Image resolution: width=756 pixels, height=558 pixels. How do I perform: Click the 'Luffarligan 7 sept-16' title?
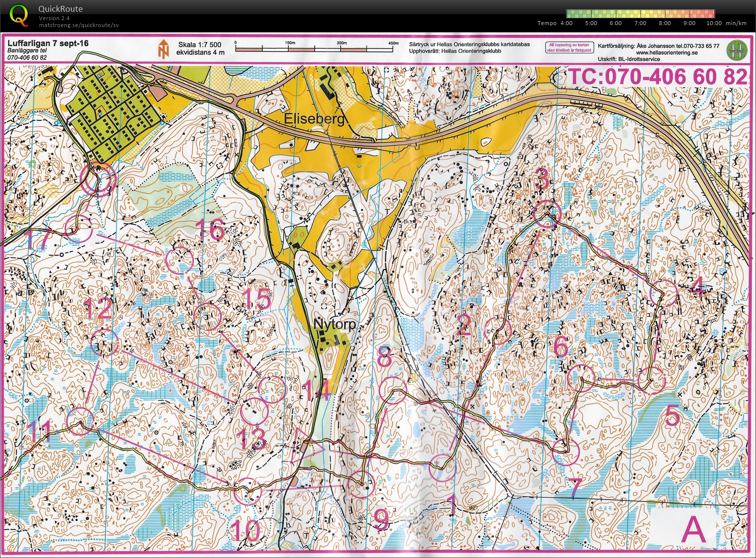[48, 43]
